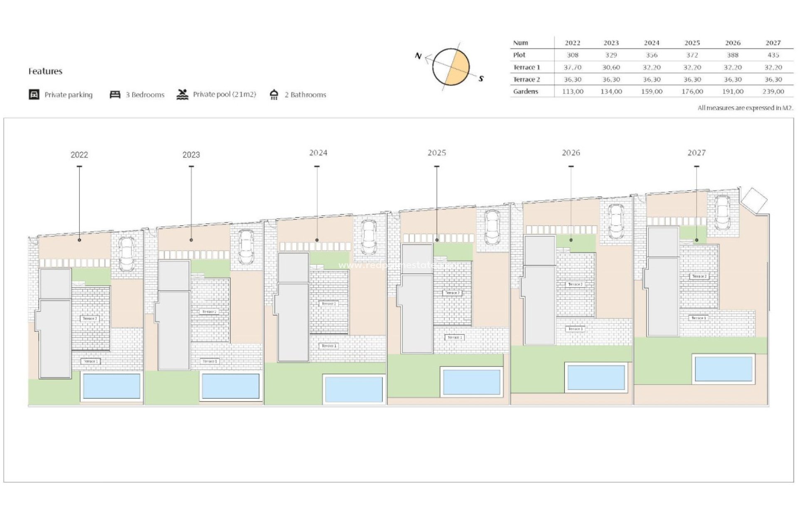
Task: Click the blue pool of plot 2027
Action: click(x=724, y=369)
